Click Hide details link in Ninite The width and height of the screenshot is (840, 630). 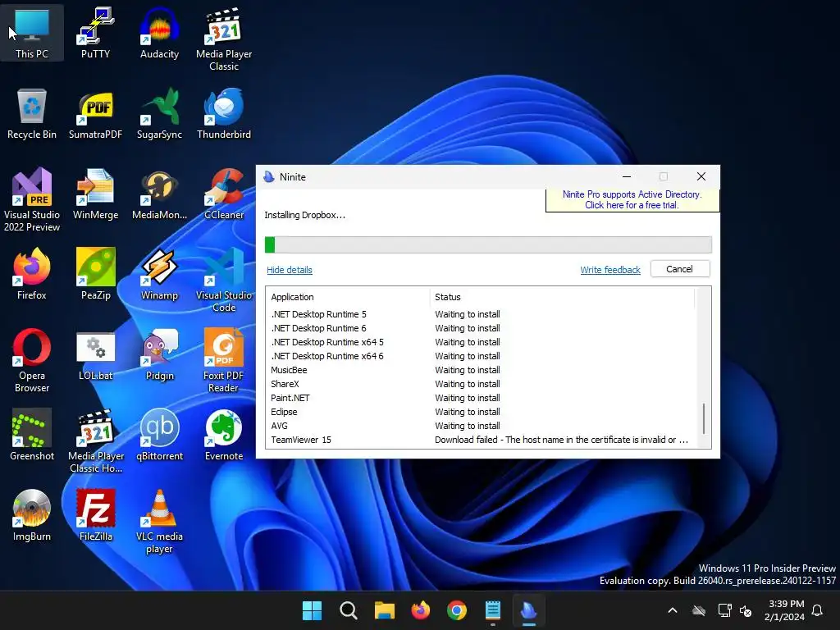pyautogui.click(x=290, y=269)
